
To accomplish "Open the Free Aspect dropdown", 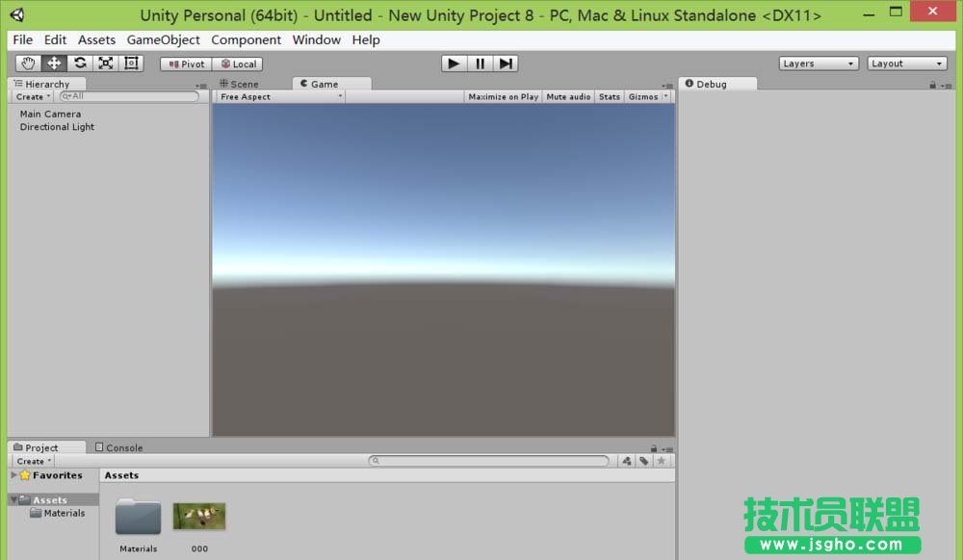I will click(x=281, y=97).
